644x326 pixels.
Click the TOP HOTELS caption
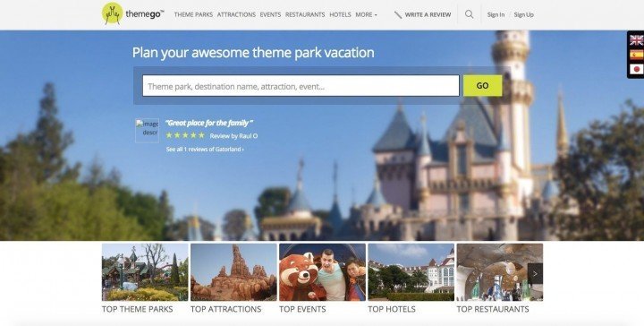pyautogui.click(x=392, y=309)
